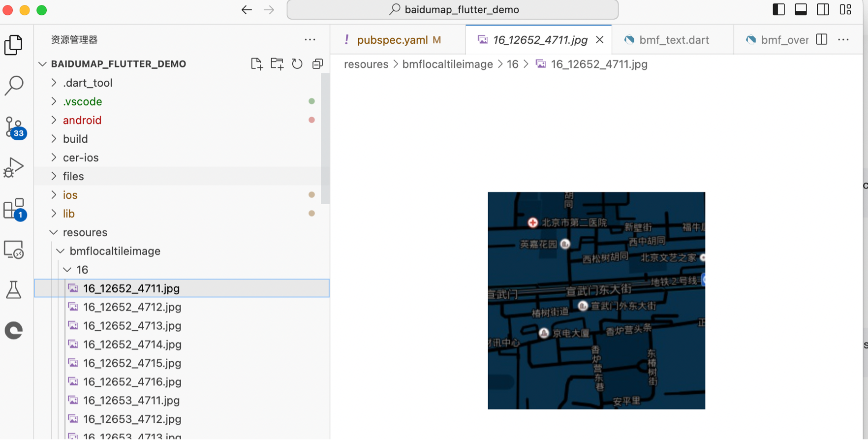Image resolution: width=868 pixels, height=440 pixels.
Task: Click the baidumap_flutter_demo search field
Action: 453,10
